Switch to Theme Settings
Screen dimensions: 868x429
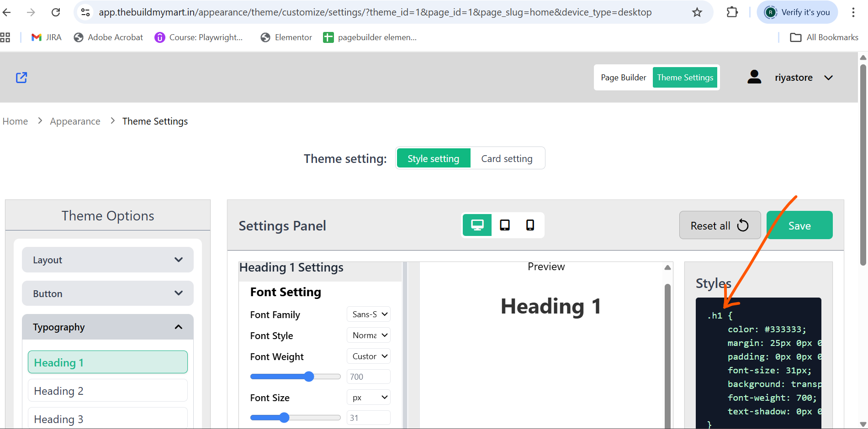point(685,78)
